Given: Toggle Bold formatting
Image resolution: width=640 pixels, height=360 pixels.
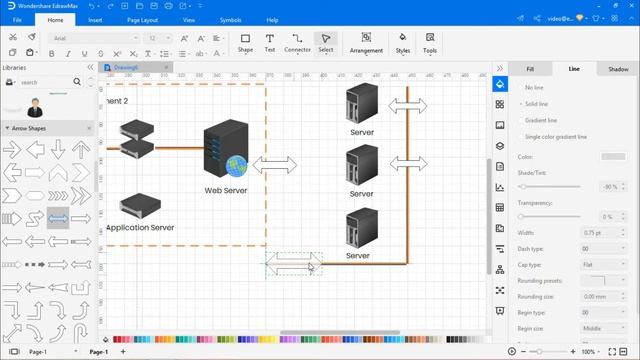Looking at the screenshot, I should pyautogui.click(x=51, y=53).
